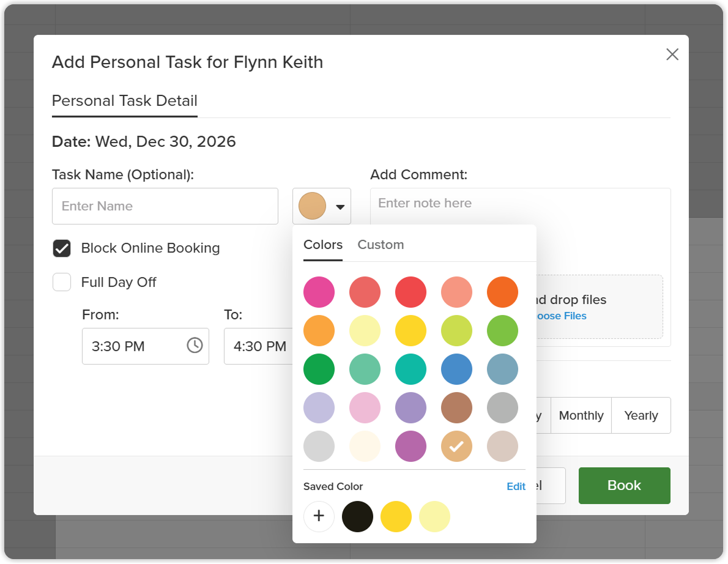Pick the steel blue-gray swatch
Image resolution: width=728 pixels, height=564 pixels.
(x=502, y=369)
